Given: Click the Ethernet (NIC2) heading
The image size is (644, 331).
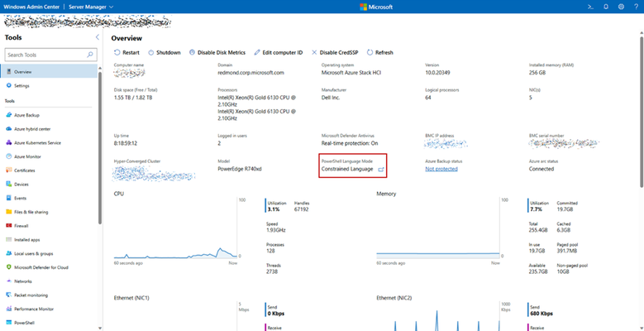Looking at the screenshot, I should [x=394, y=297].
